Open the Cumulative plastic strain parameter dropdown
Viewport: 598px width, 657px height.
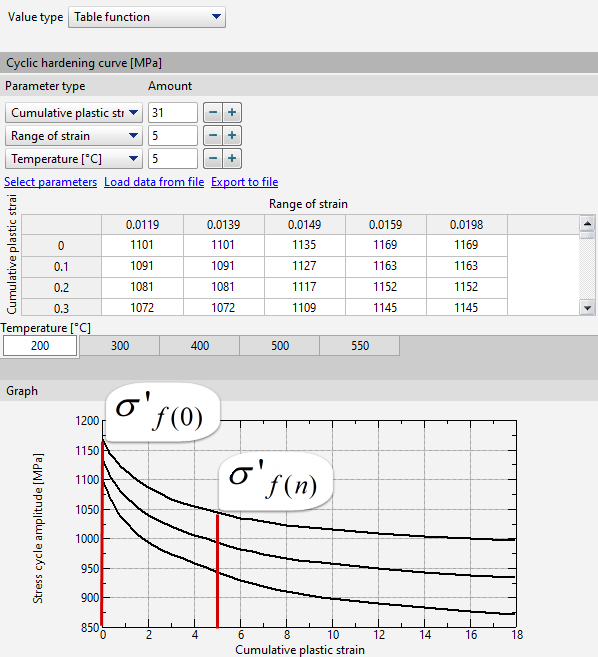[74, 113]
